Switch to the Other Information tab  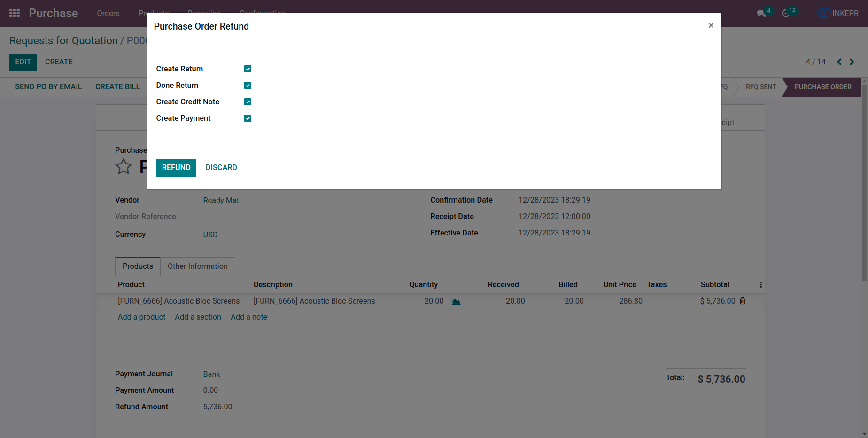point(198,266)
